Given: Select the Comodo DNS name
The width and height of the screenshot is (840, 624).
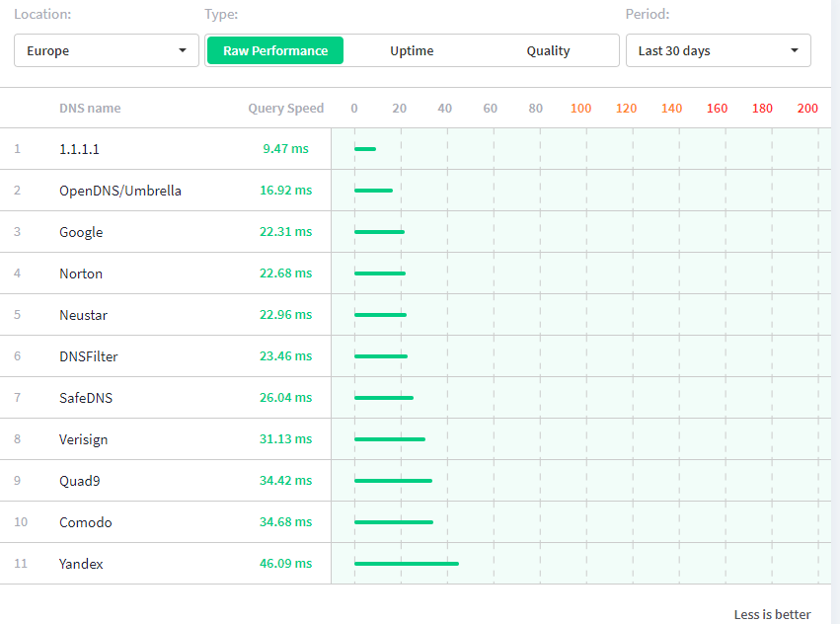Looking at the screenshot, I should (x=86, y=522).
